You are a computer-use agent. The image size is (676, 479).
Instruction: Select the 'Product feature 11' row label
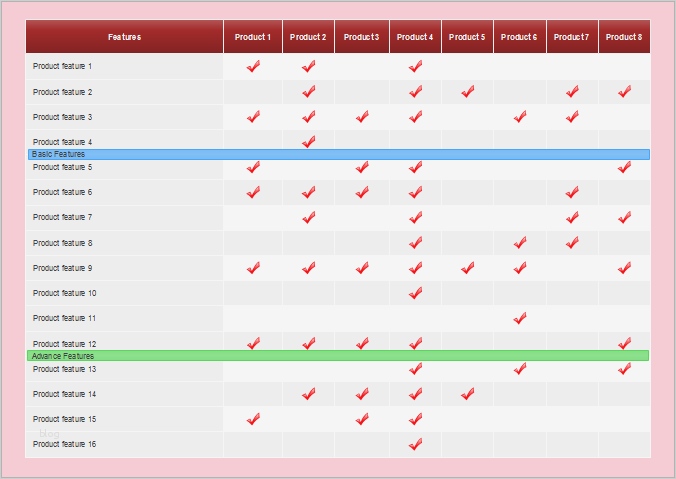(x=64, y=318)
